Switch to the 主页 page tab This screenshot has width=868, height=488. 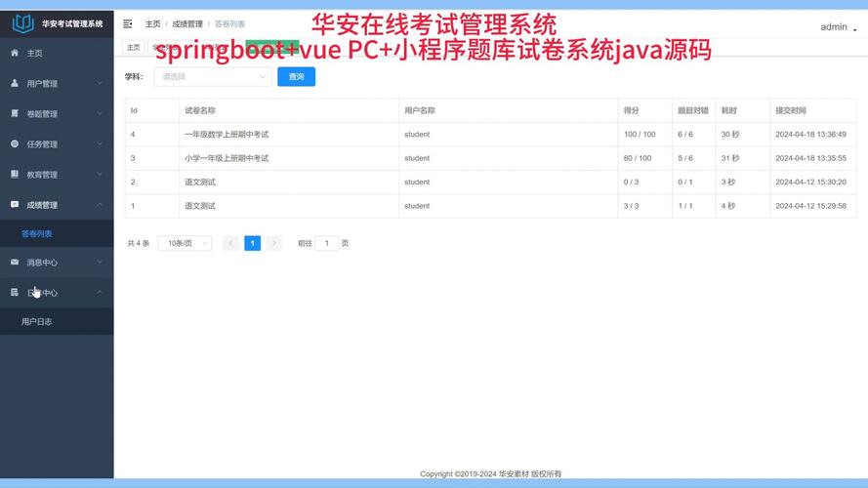click(134, 48)
